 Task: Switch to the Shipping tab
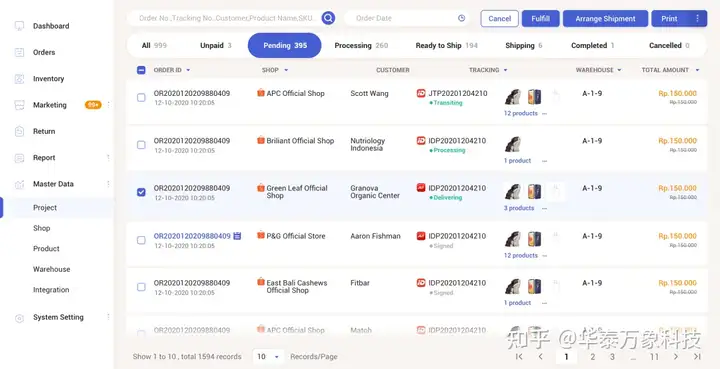click(523, 45)
